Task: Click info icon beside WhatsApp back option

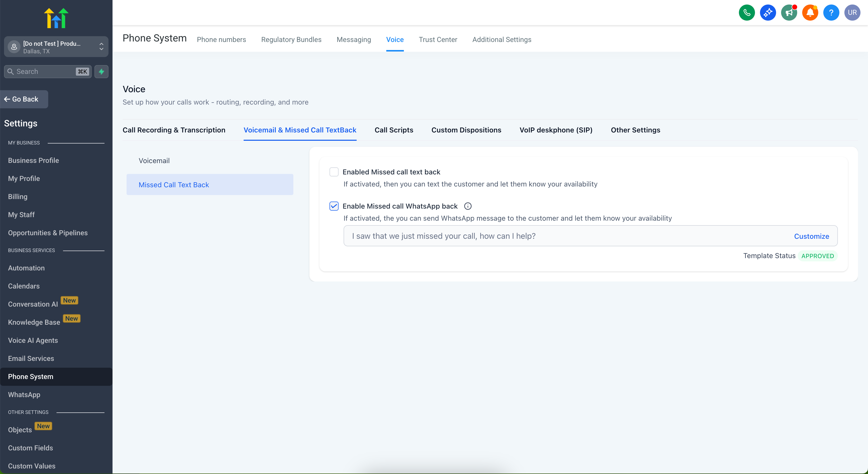Action: (468, 206)
